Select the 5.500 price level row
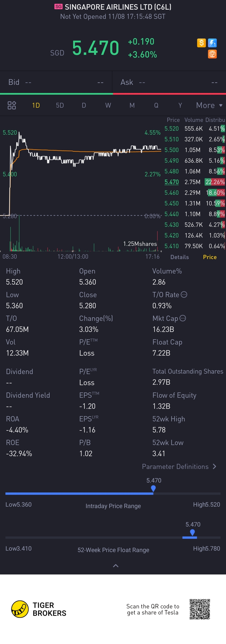Image resolution: width=226 pixels, height=644 pixels. click(195, 150)
